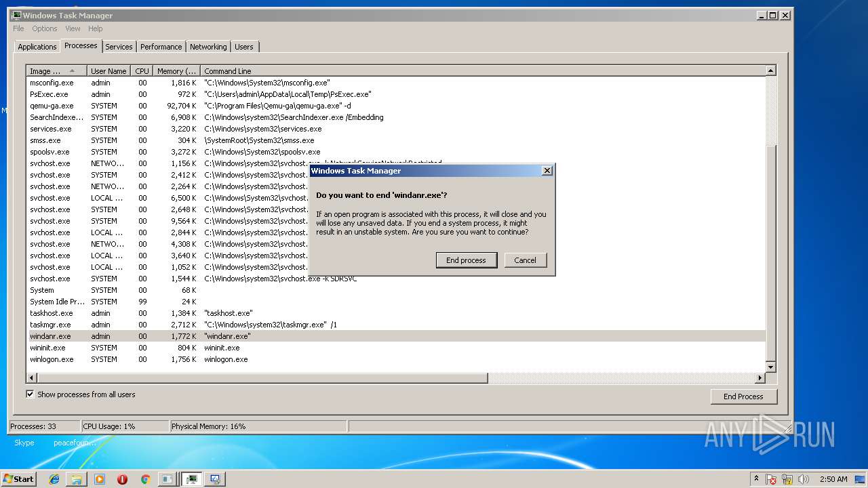Open Internet Explorer from the taskbar
Screen dimensions: 868x488
pos(54,479)
